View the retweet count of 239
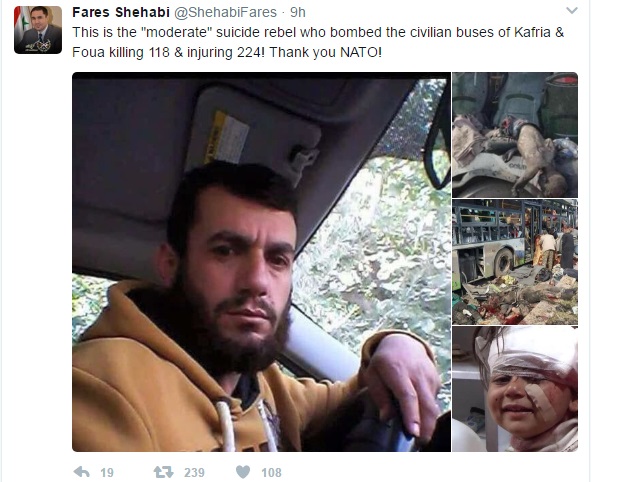 click(194, 473)
